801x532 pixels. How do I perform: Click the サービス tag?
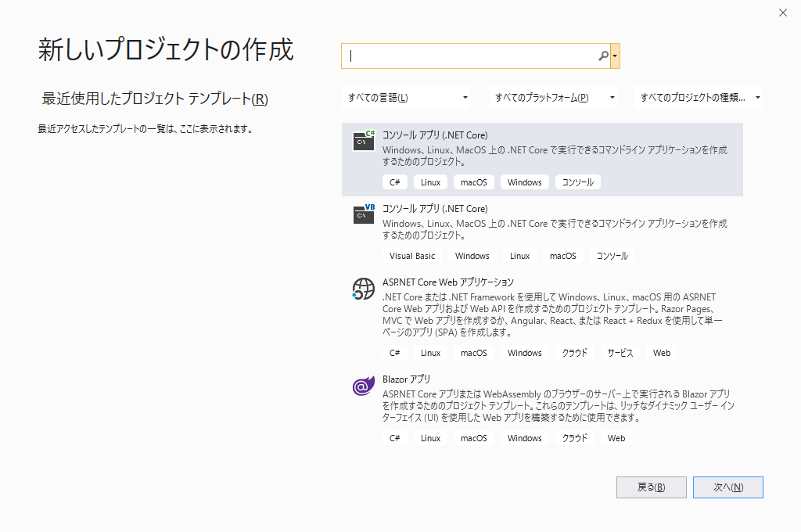point(620,353)
